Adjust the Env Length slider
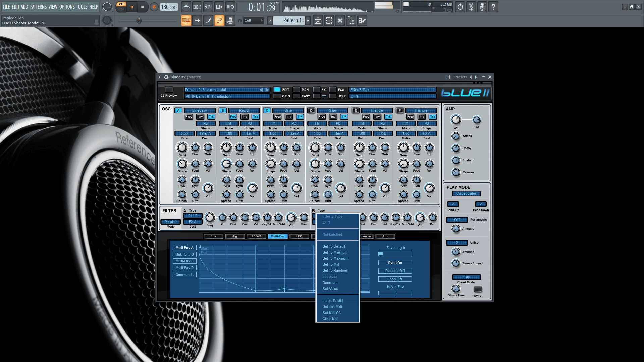Image resolution: width=644 pixels, height=362 pixels. [395, 254]
